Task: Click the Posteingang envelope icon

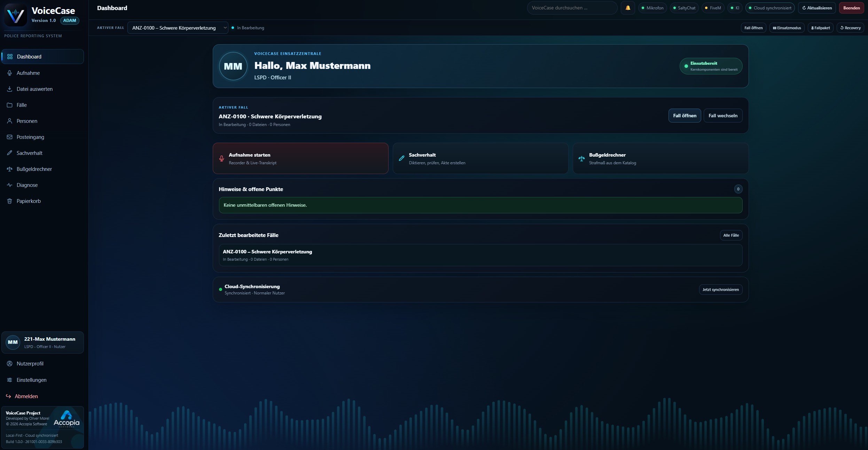Action: click(10, 137)
